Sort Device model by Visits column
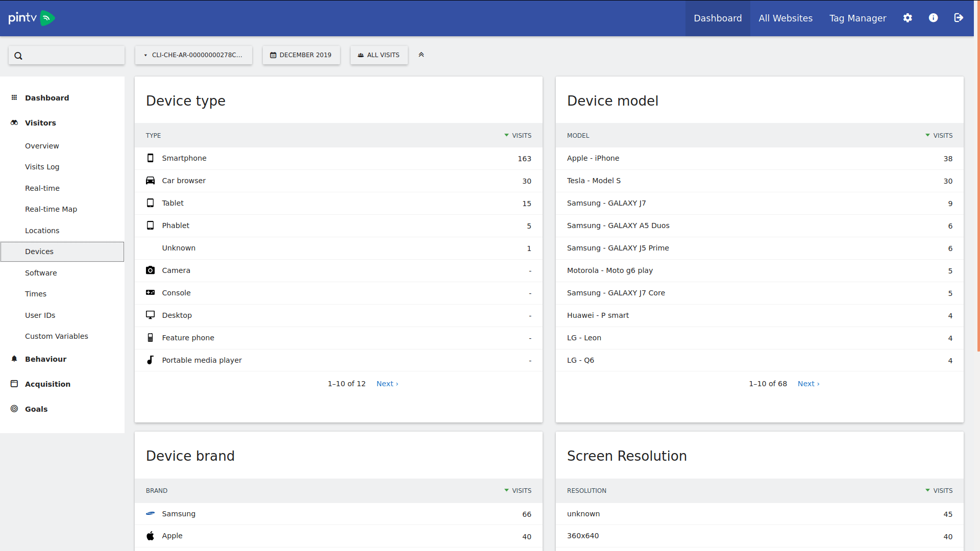Image resolution: width=980 pixels, height=551 pixels. click(x=942, y=136)
